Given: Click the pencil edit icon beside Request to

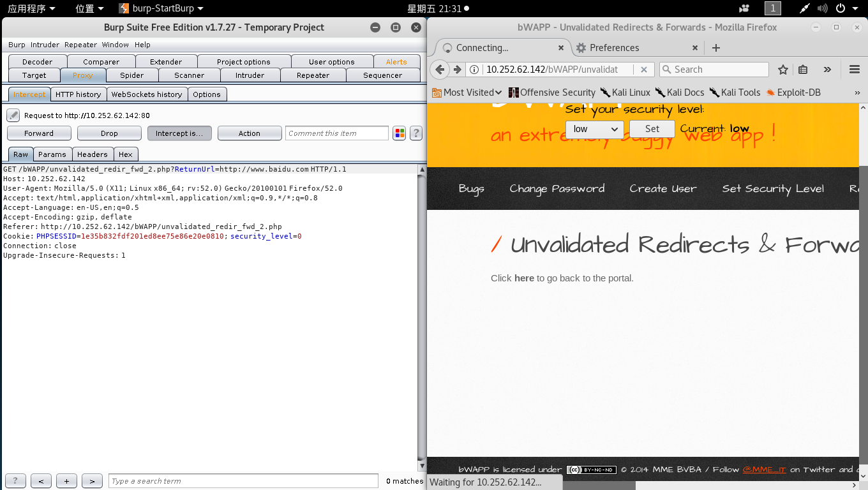Looking at the screenshot, I should click(x=13, y=115).
